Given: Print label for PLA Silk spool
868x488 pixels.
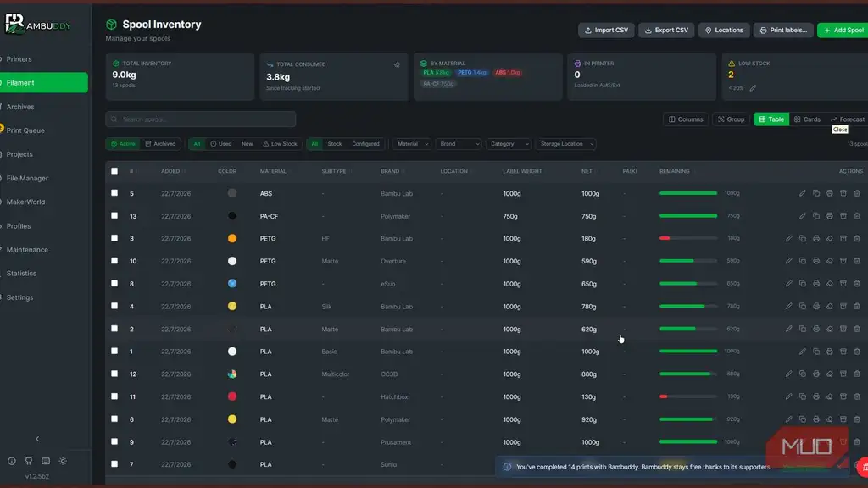Looking at the screenshot, I should pos(816,306).
